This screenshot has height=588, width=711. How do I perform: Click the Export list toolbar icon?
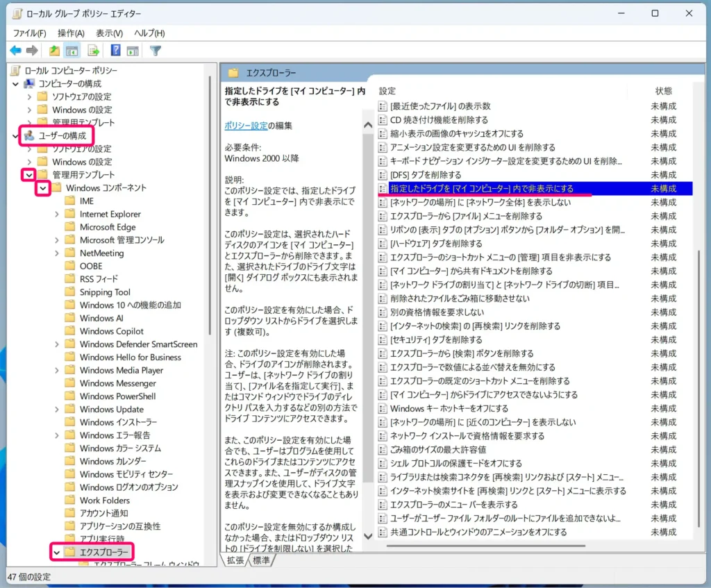click(x=93, y=51)
